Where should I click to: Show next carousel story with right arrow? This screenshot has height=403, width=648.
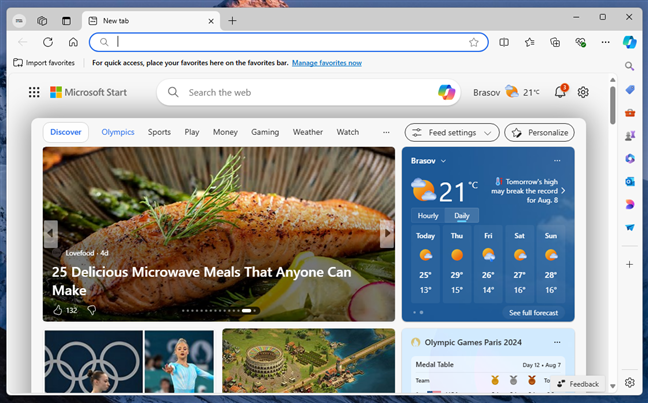click(x=387, y=234)
